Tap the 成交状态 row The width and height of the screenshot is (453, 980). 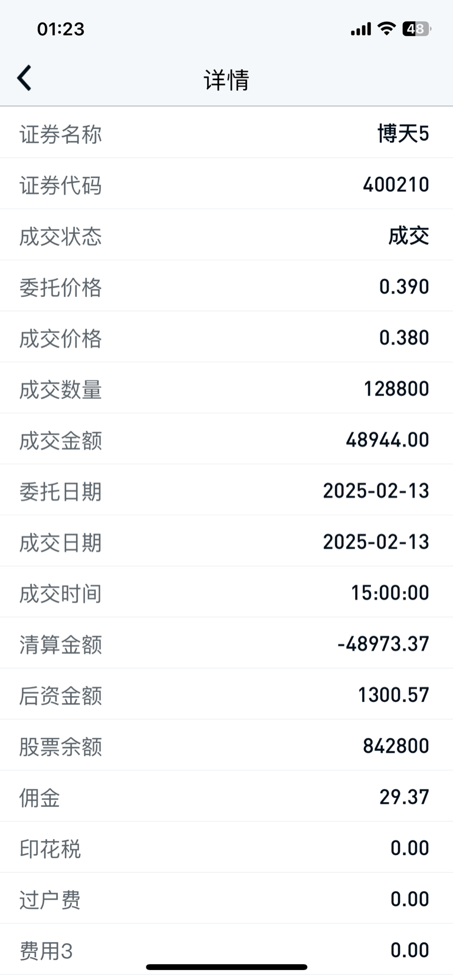pos(226,235)
